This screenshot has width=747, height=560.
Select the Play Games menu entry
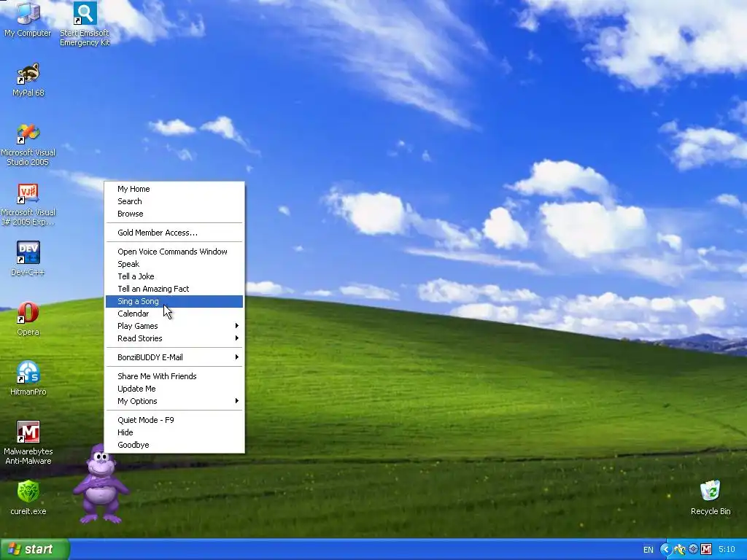click(x=174, y=326)
